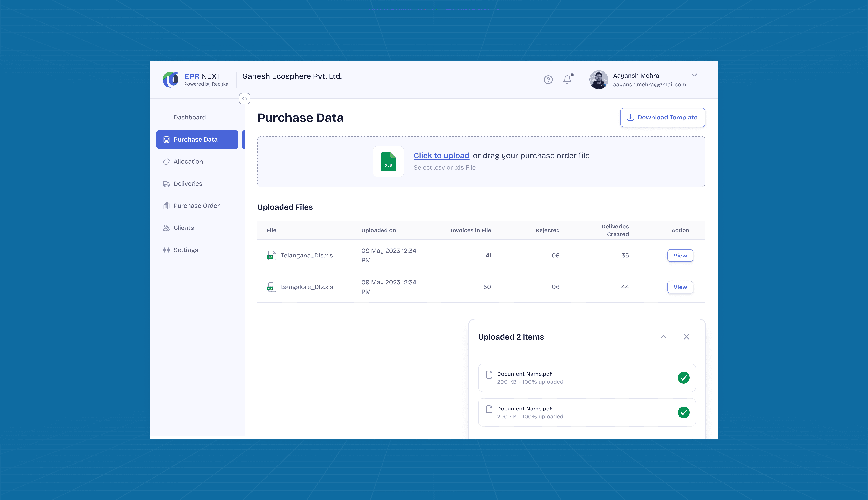Click second Document Name.pdf green checkmark
This screenshot has width=868, height=500.
pos(683,412)
